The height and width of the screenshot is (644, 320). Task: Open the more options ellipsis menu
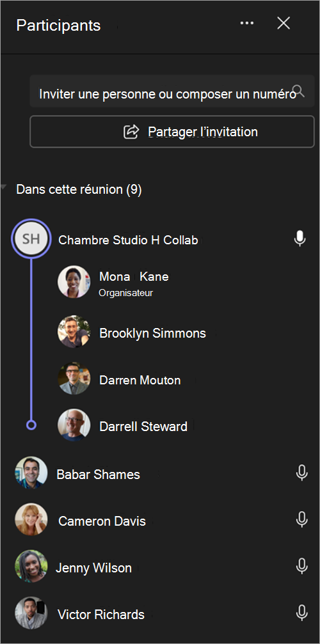pos(247,24)
